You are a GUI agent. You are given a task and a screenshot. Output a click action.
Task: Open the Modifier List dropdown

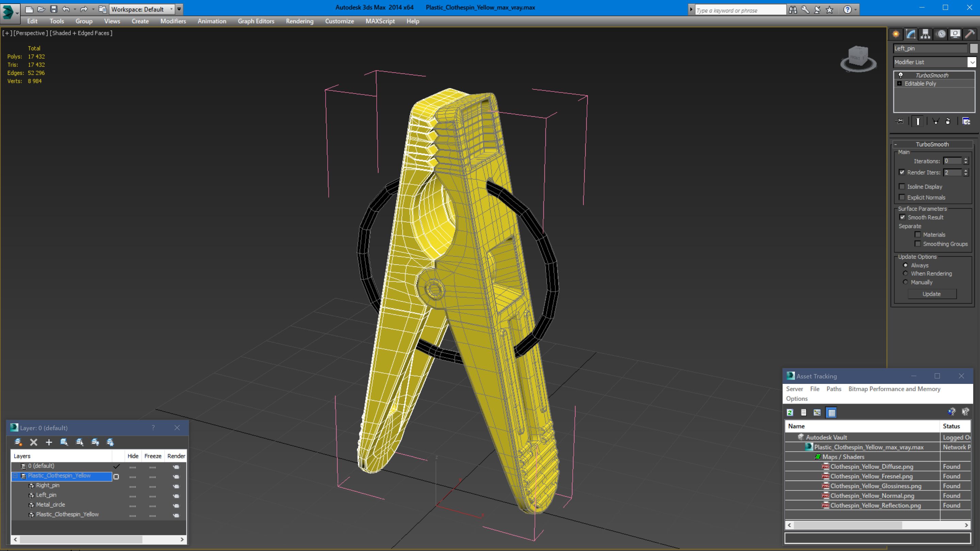click(x=972, y=62)
